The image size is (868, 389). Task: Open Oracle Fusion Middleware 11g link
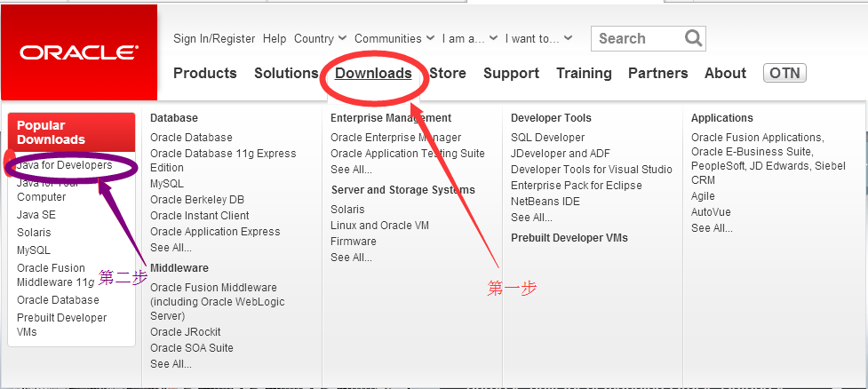tap(56, 275)
